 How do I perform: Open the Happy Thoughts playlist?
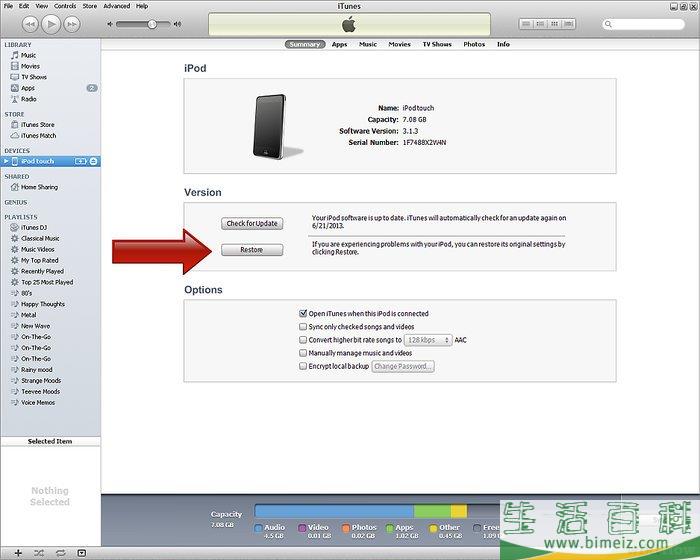click(x=43, y=304)
